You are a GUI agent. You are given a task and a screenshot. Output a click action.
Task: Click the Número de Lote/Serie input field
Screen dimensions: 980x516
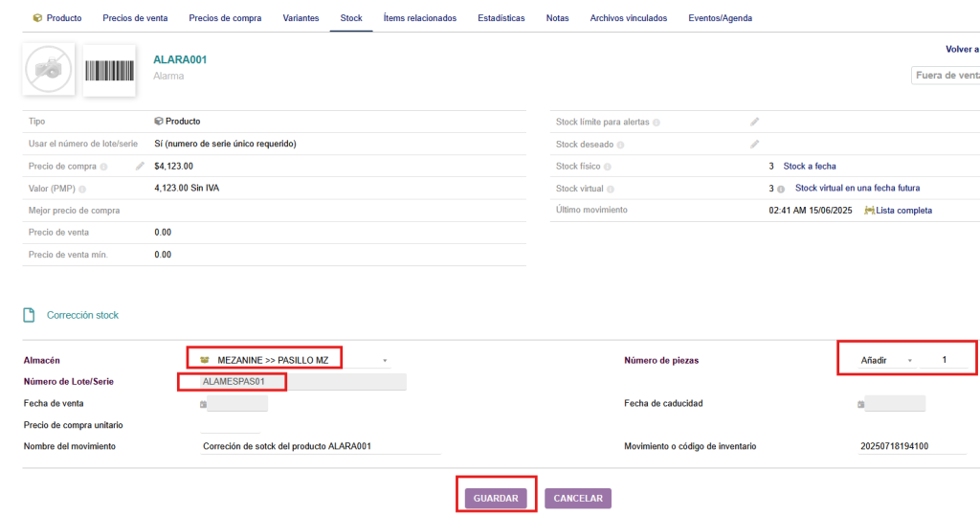pyautogui.click(x=302, y=382)
